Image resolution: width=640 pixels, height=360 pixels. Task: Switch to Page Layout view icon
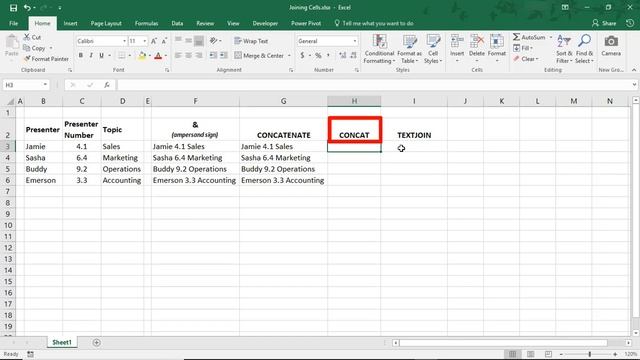point(531,354)
